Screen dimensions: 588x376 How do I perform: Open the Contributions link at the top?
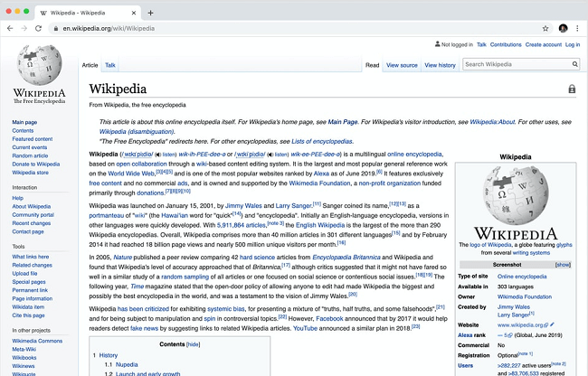pos(506,44)
